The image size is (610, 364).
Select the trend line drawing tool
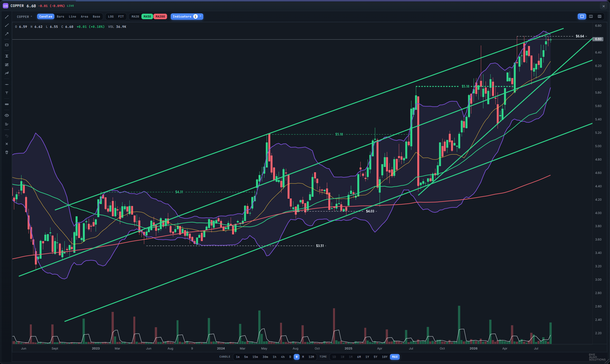(x=7, y=17)
